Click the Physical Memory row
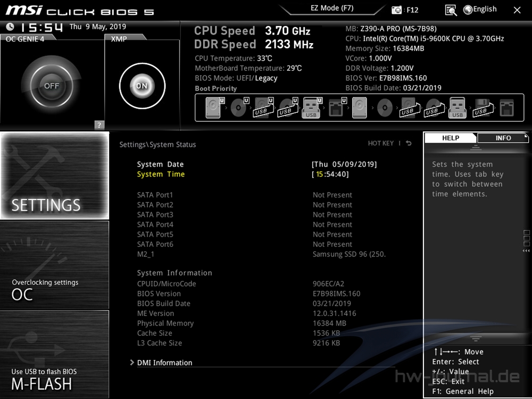This screenshot has width=532, height=399. point(241,323)
